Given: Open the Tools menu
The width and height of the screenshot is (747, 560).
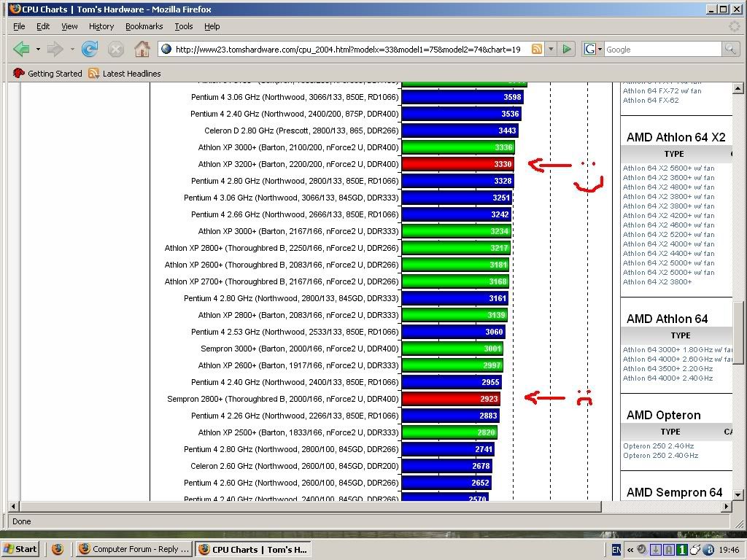Looking at the screenshot, I should click(184, 26).
